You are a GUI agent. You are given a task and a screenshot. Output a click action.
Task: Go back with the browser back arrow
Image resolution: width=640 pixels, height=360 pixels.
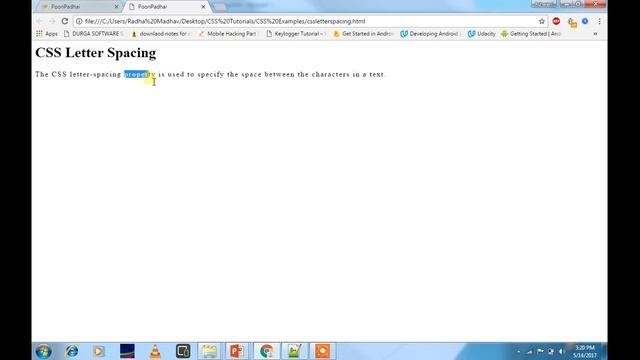click(40, 21)
